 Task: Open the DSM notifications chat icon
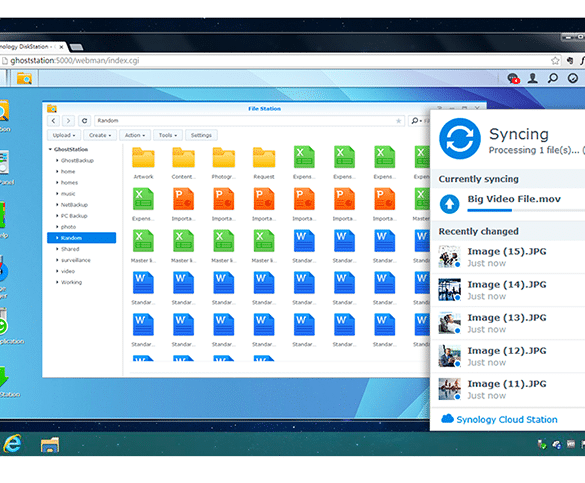[513, 78]
